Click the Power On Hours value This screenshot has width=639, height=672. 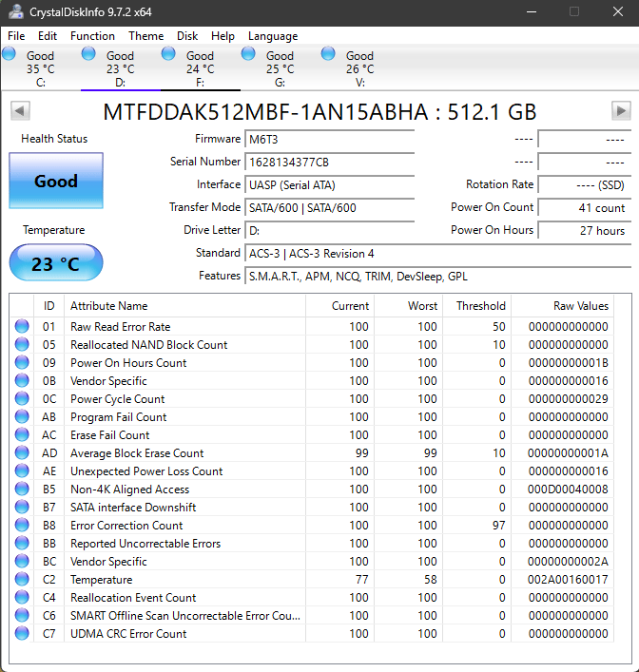click(585, 231)
